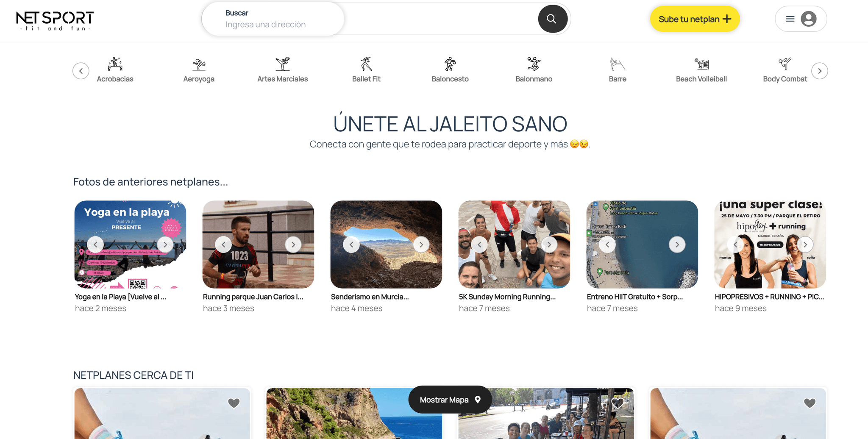Image resolution: width=868 pixels, height=439 pixels.
Task: Next photo on Yoga en la Playa card
Action: (165, 245)
